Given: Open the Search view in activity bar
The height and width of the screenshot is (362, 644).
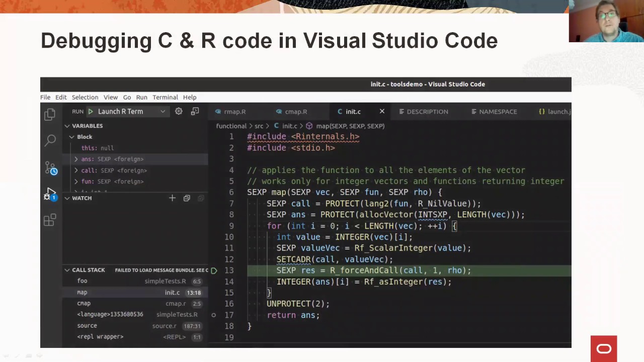Looking at the screenshot, I should tap(50, 140).
